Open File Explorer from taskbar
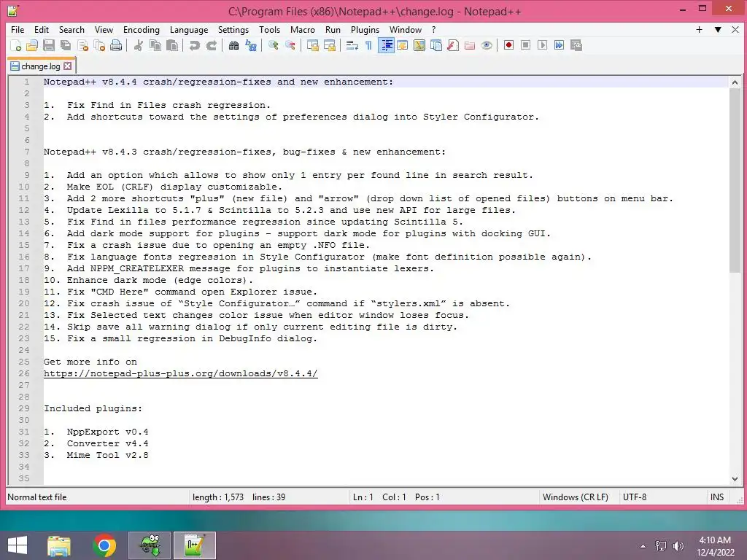 pyautogui.click(x=59, y=545)
